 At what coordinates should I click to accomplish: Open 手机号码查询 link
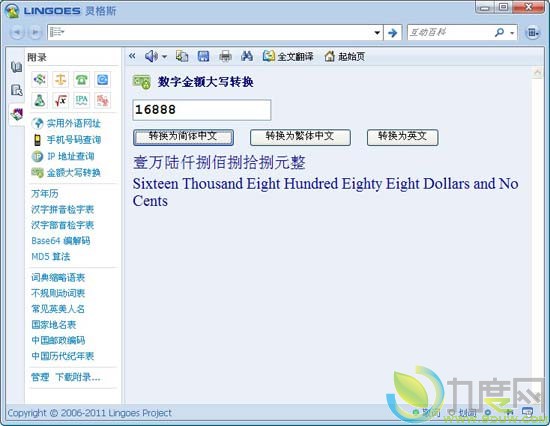[x=74, y=140]
